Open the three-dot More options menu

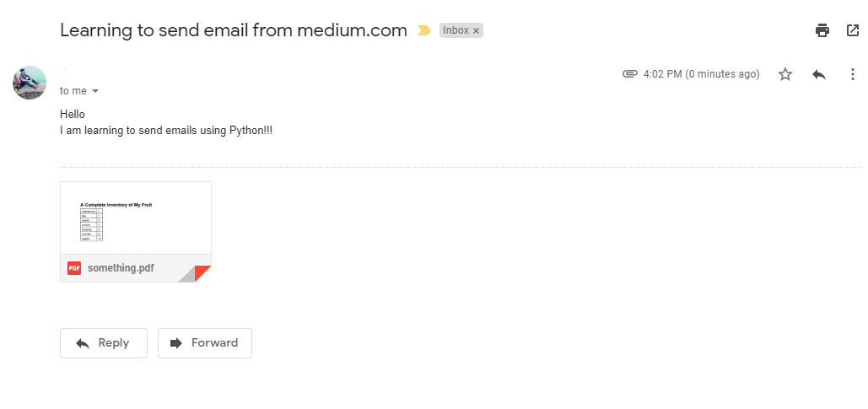coord(853,74)
